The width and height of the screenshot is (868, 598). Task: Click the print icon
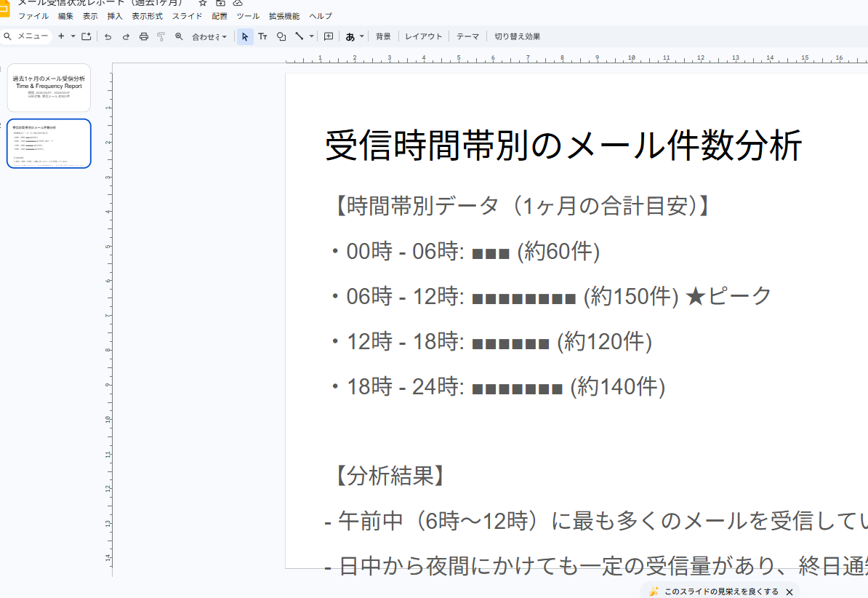click(144, 36)
